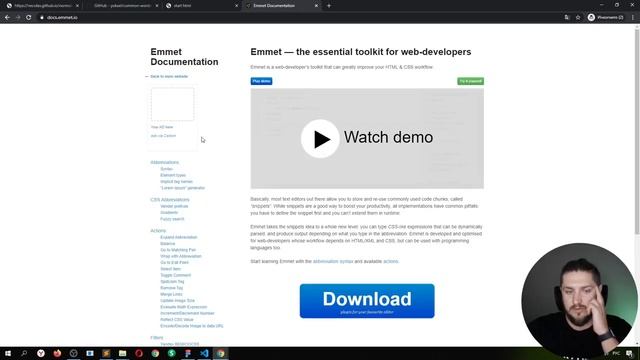Open Increment/Decrement Number link

click(187, 313)
